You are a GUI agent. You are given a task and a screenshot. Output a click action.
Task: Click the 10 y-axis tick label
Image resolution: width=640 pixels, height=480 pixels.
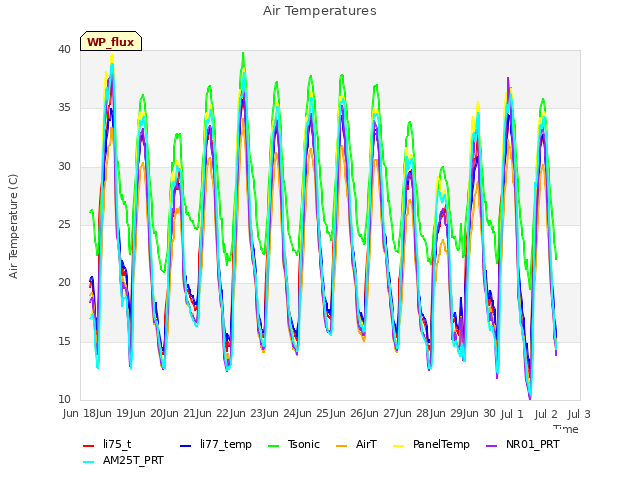click(x=64, y=399)
